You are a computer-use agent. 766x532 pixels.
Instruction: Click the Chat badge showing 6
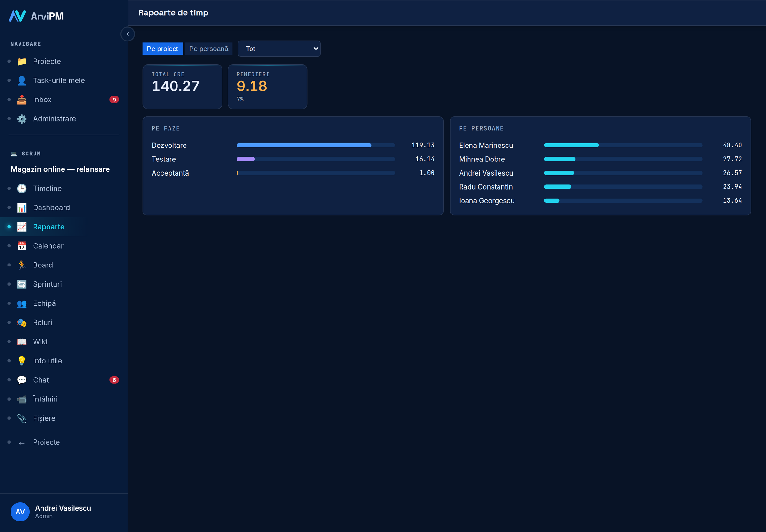point(114,380)
